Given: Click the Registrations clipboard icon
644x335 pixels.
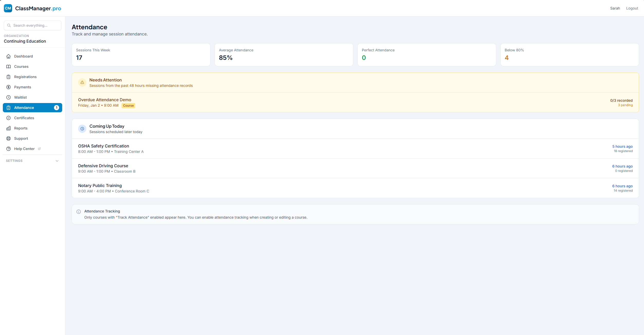Looking at the screenshot, I should (8, 77).
